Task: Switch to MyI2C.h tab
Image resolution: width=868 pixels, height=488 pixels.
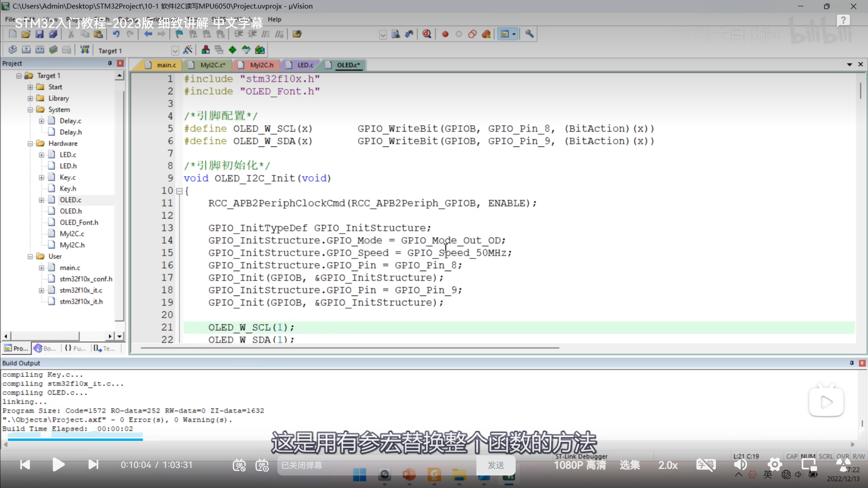Action: coord(261,65)
